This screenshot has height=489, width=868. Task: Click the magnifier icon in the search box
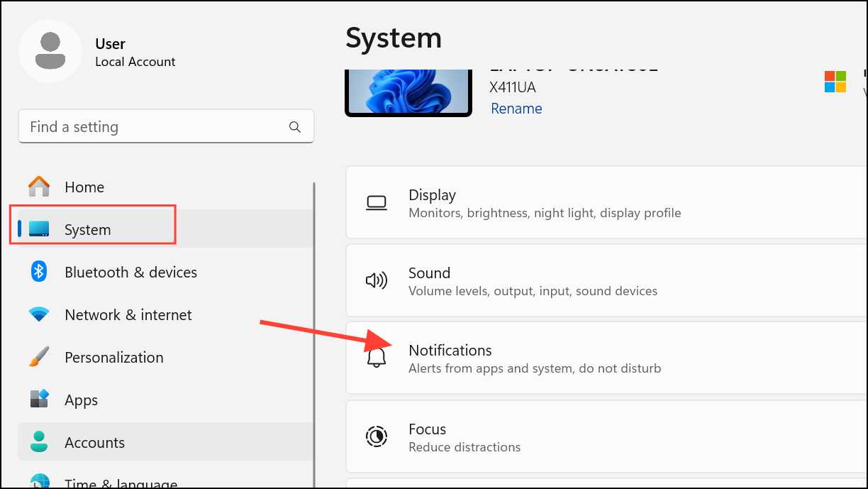tap(295, 127)
